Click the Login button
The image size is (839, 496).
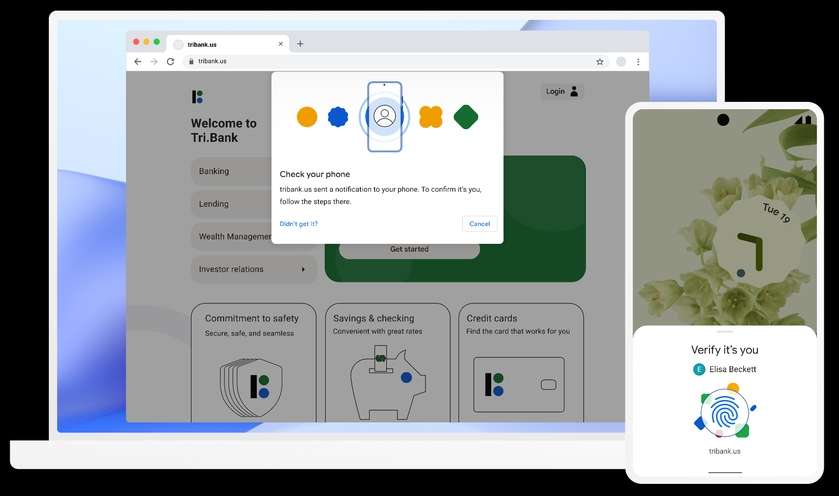562,91
